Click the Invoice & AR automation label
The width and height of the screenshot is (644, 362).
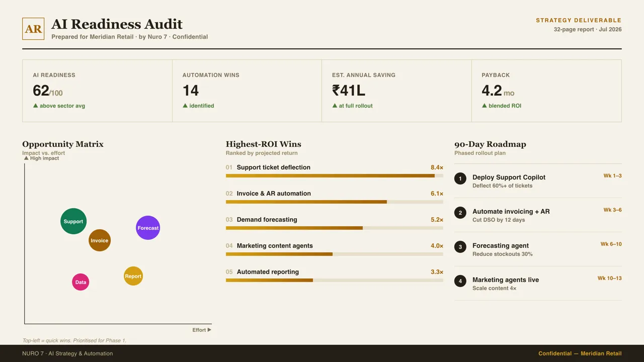click(274, 194)
